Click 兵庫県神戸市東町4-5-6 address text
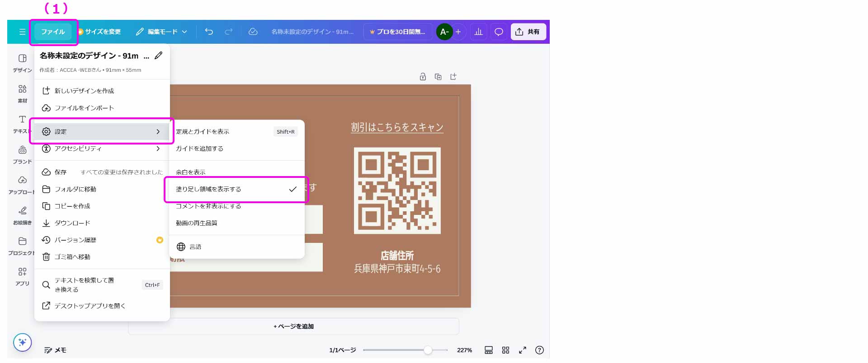The width and height of the screenshot is (868, 363). coord(397,269)
